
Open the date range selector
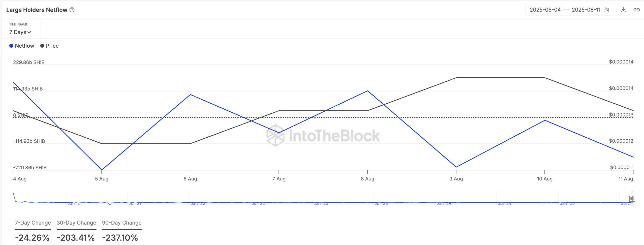(x=569, y=10)
